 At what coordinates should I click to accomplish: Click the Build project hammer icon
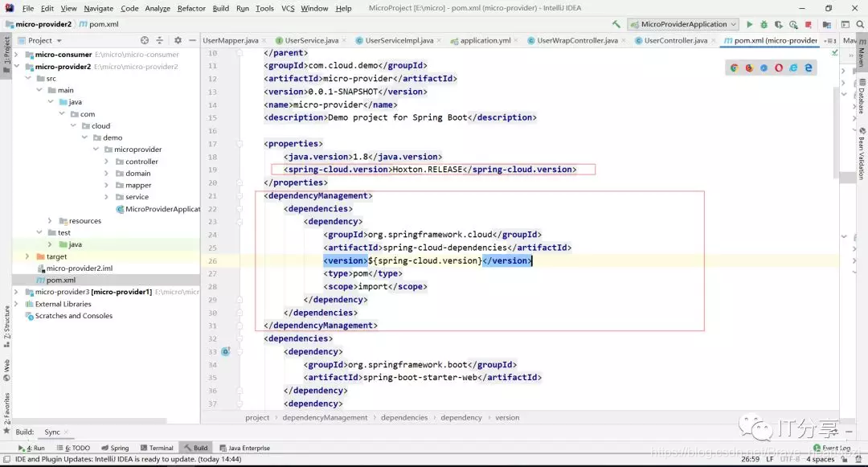pyautogui.click(x=616, y=24)
